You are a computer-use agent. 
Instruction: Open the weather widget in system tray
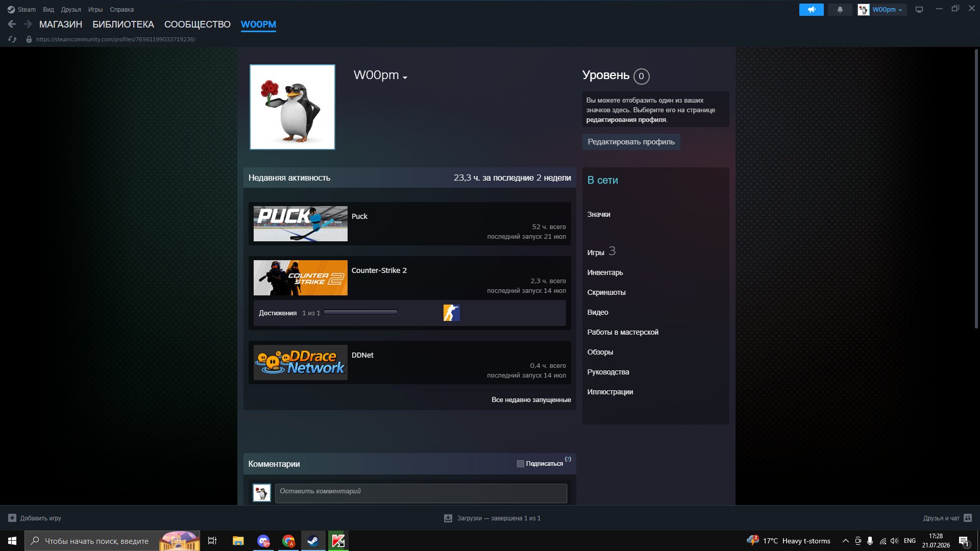coord(789,541)
